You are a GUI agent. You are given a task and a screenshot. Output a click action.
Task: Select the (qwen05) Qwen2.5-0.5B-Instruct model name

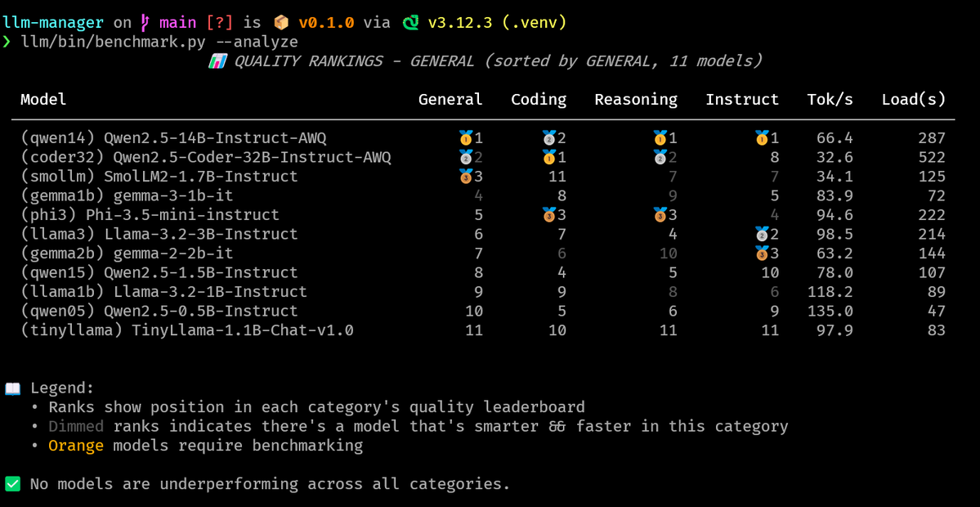159,311
